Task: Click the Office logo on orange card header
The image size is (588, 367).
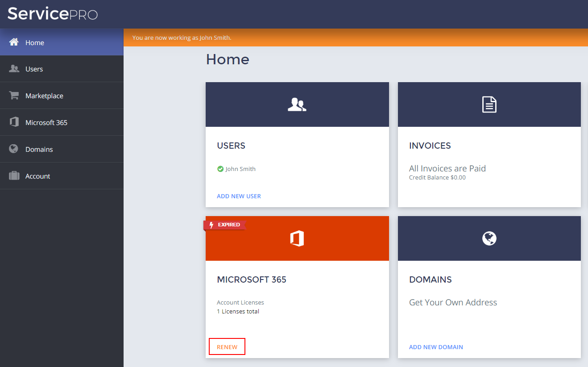Action: point(297,239)
